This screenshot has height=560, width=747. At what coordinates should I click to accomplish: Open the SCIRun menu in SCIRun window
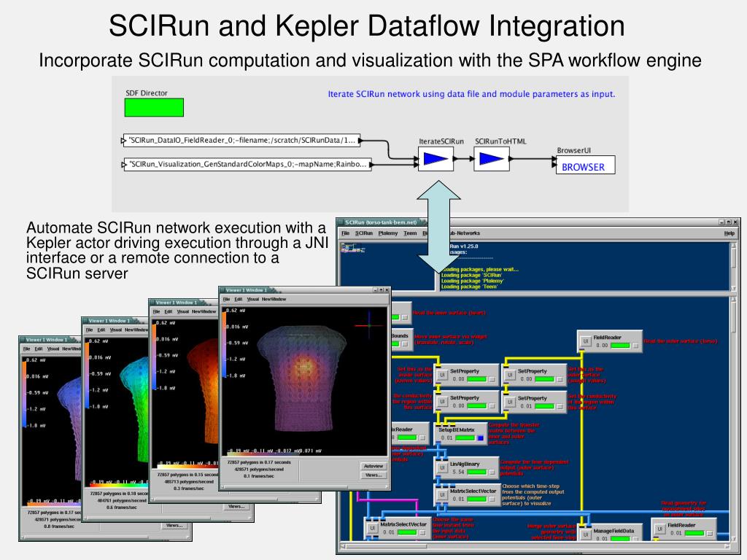363,233
